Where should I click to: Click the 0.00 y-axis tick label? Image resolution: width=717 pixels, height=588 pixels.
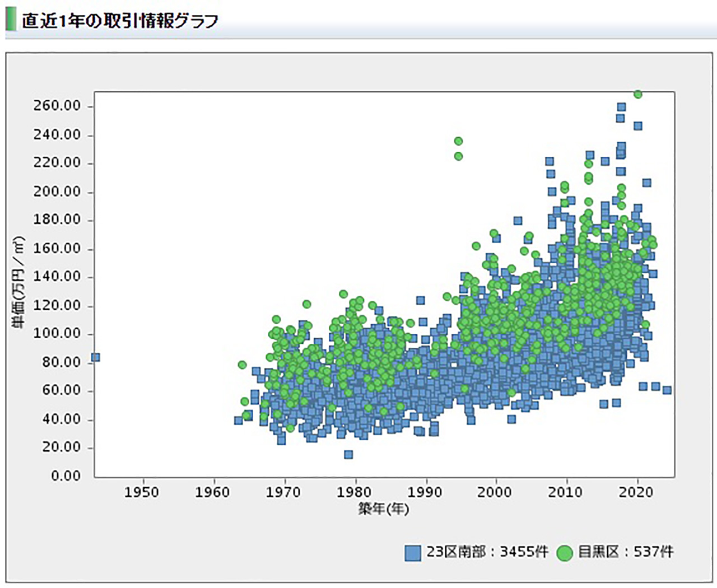(66, 476)
